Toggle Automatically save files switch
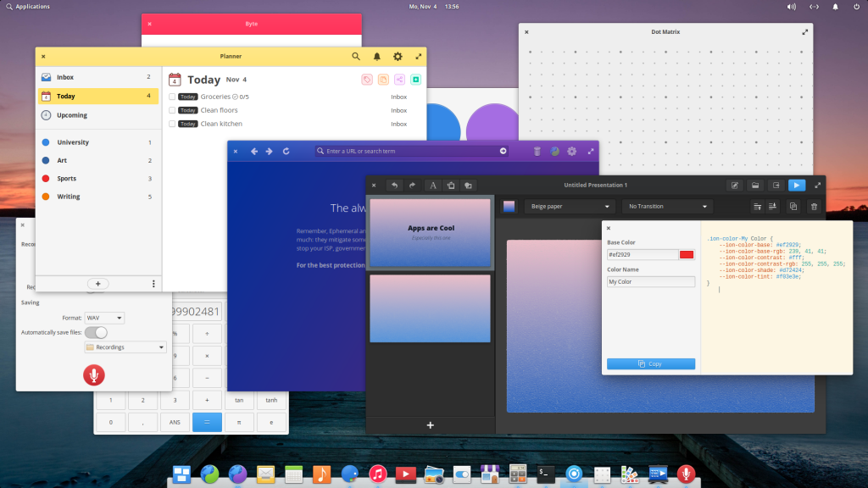This screenshot has width=868, height=488. pos(96,332)
